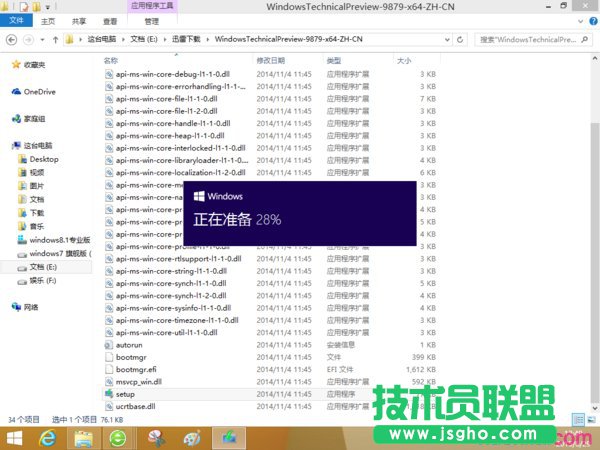The image size is (600, 450).
Task: Select the setup application file icon
Action: [109, 394]
